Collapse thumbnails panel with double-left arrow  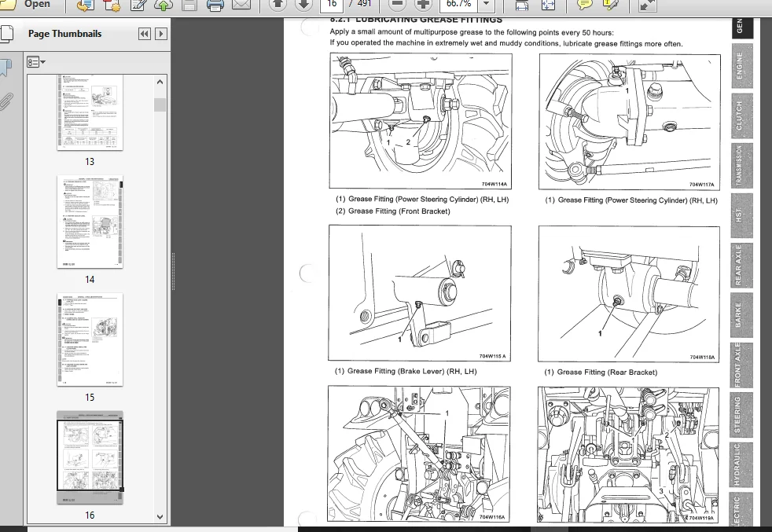coord(144,34)
